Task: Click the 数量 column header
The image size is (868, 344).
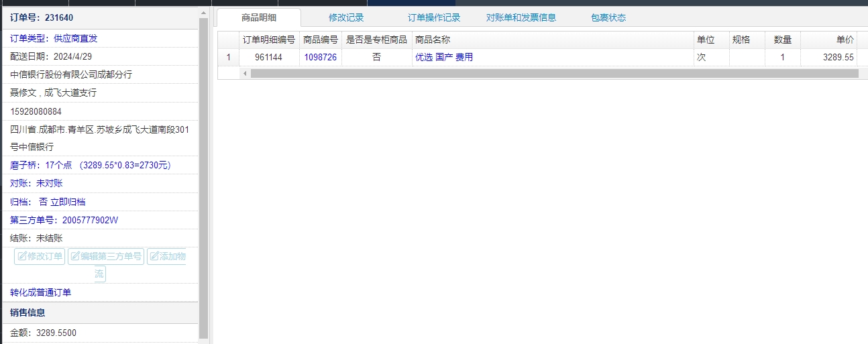Action: coord(782,40)
